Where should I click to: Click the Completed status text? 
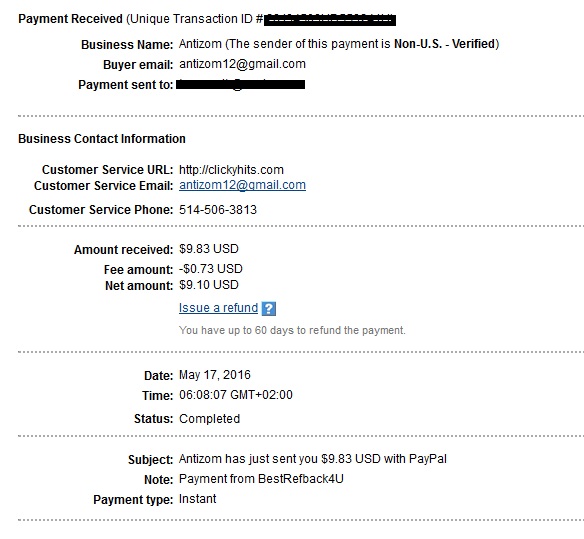pyautogui.click(x=209, y=419)
